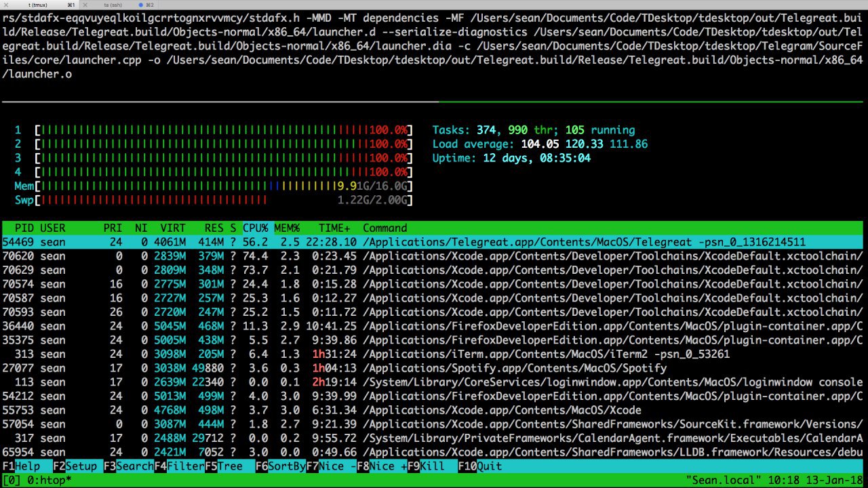Select Firefox plugin-container row PID 36440
The width and height of the screenshot is (868, 488).
point(433,326)
